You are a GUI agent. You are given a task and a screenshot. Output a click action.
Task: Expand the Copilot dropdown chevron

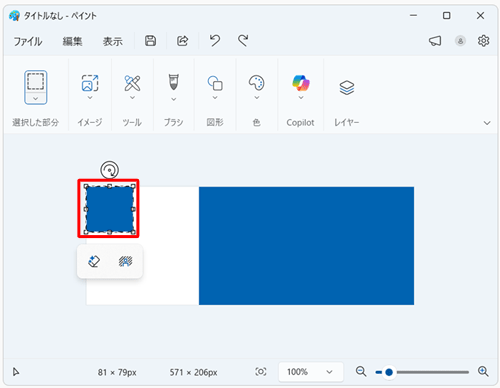click(x=301, y=98)
